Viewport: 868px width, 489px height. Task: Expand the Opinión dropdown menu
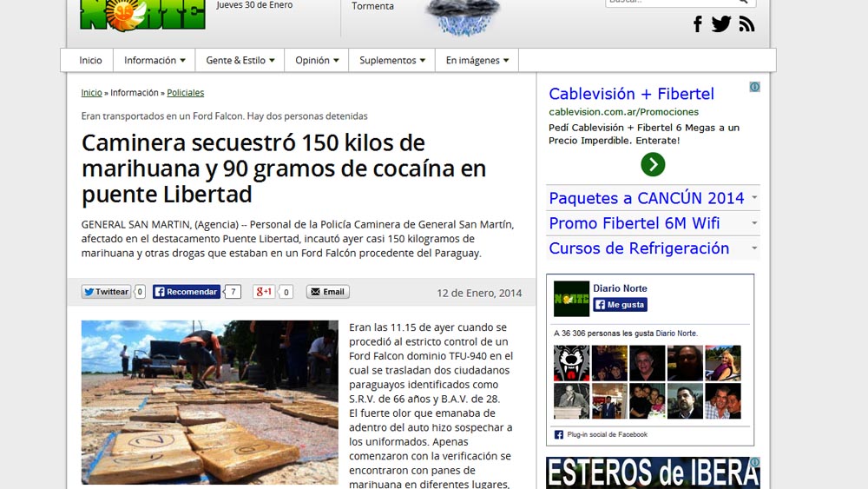tap(317, 60)
